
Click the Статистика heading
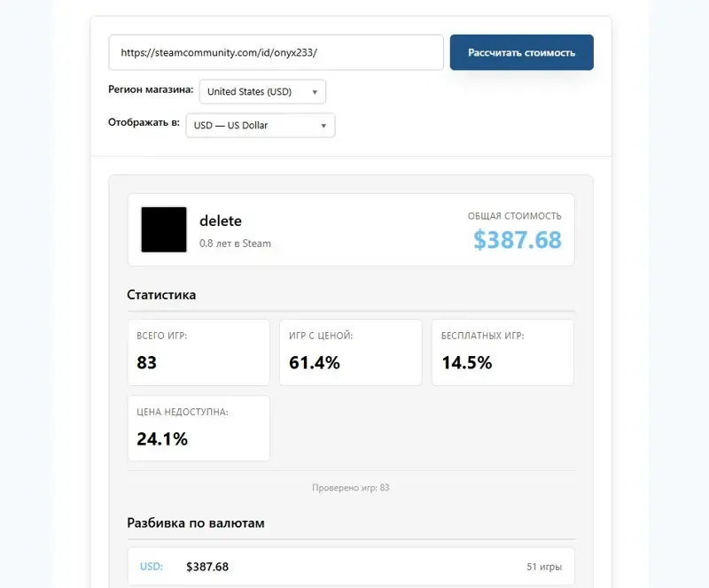coord(161,295)
